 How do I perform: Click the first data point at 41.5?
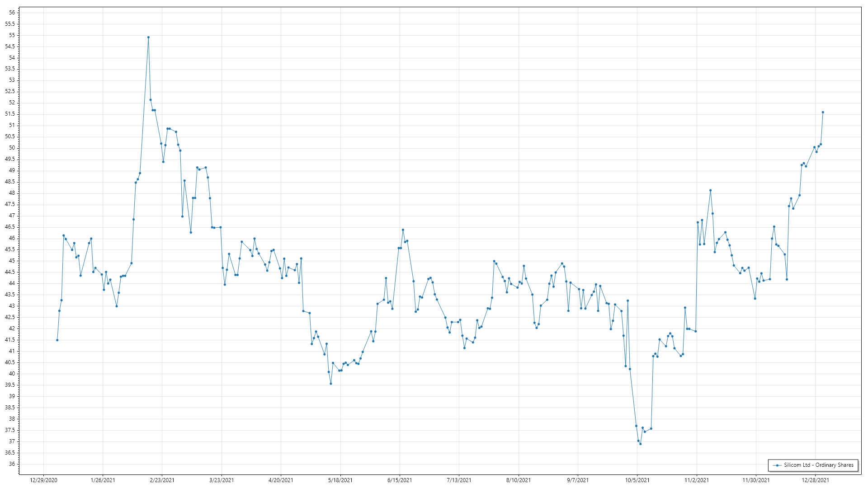click(57, 340)
